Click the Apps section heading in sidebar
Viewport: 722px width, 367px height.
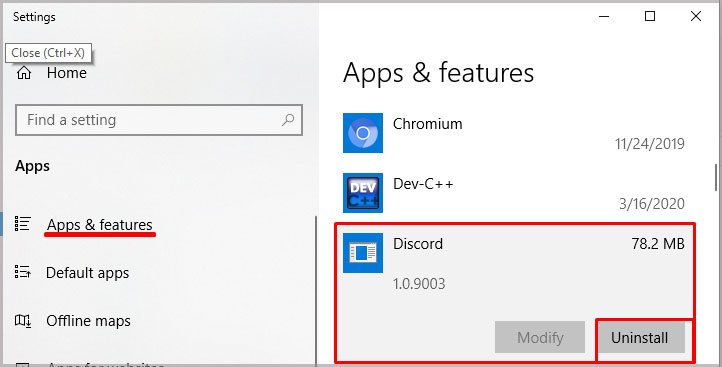pos(32,166)
